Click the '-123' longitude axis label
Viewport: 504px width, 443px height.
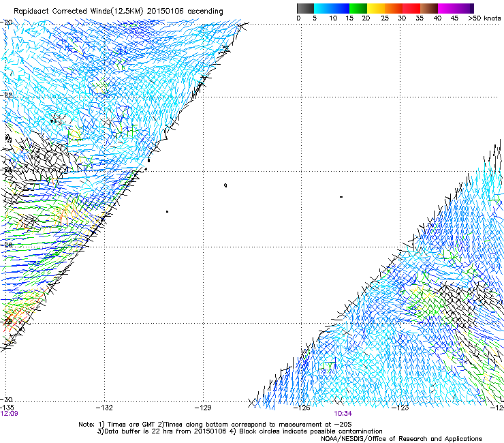pos(400,408)
